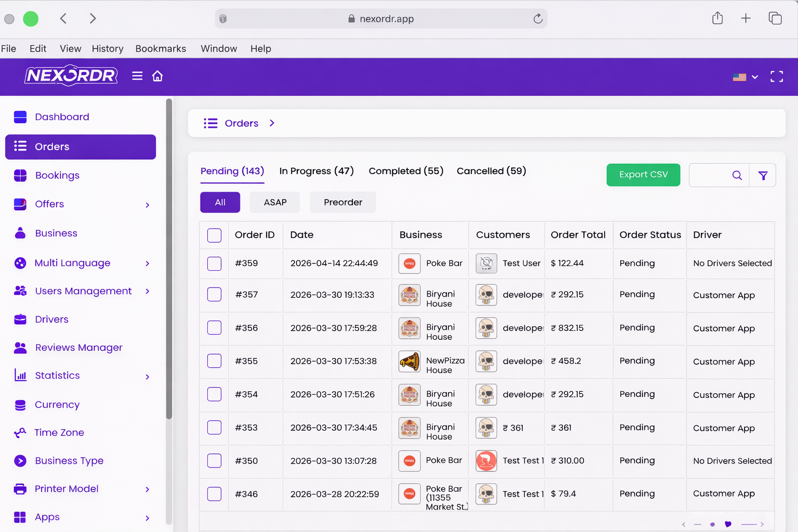Click the Dashboard sidebar icon
798x532 pixels.
[x=20, y=117]
